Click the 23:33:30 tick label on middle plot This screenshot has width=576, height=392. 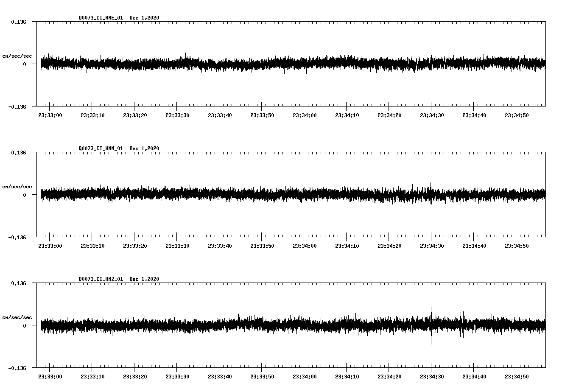pos(178,245)
